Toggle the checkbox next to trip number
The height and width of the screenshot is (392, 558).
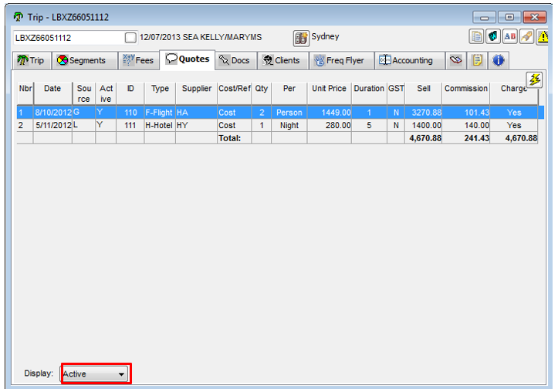[x=130, y=38]
